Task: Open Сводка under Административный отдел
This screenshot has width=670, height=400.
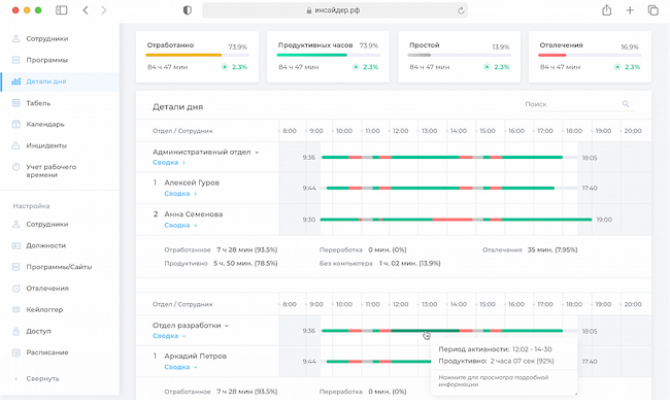Action: click(169, 162)
